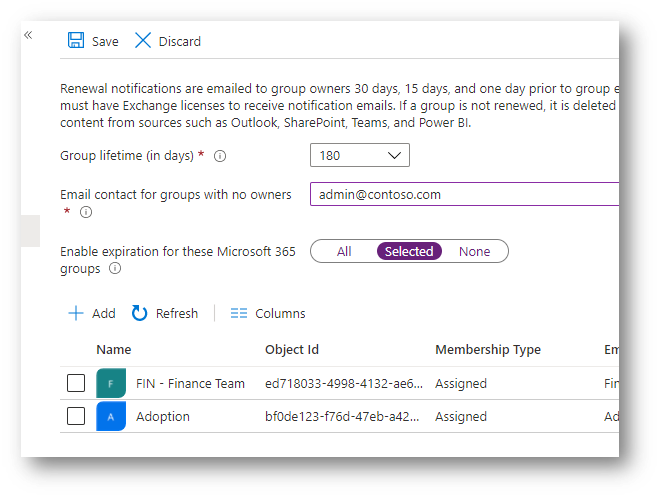Viewport: 661px width, 499px height.
Task: Collapse the side panel with double chevron
Action: [28, 35]
